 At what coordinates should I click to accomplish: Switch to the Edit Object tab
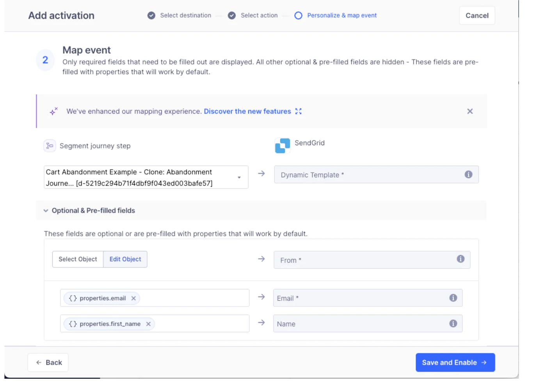(125, 259)
